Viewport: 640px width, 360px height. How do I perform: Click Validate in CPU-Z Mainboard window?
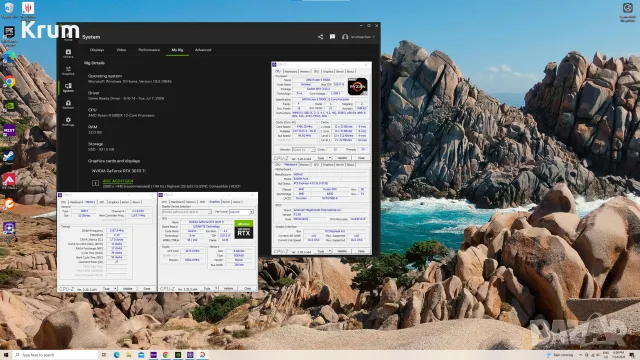[342, 251]
